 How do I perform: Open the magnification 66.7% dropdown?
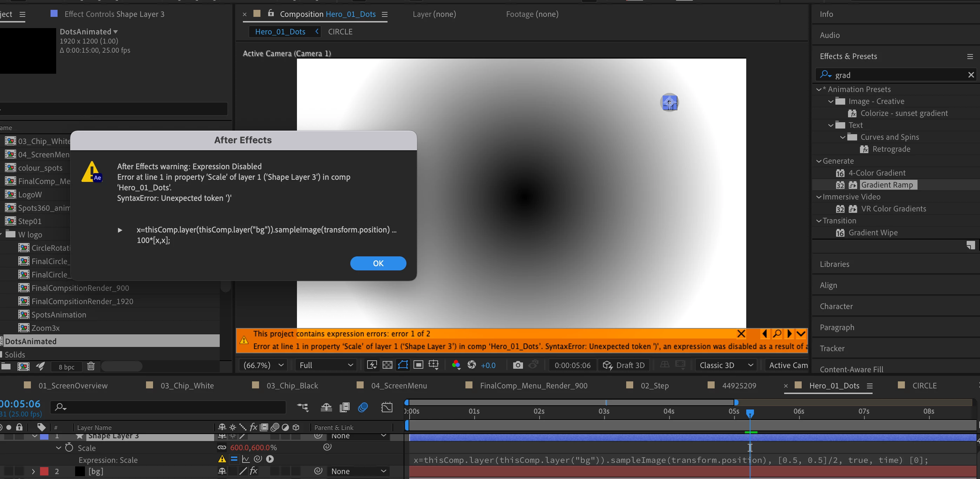click(x=263, y=365)
